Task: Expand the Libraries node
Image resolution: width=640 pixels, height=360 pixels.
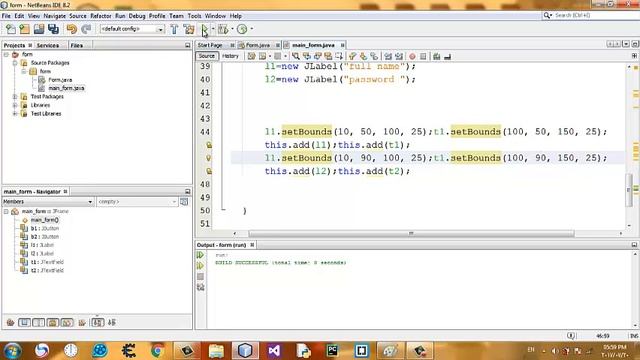Action: pyautogui.click(x=15, y=105)
